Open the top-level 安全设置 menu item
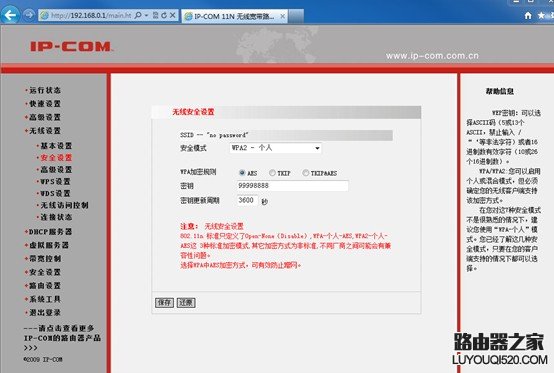Screen dimensions: 554x373 pos(45,272)
